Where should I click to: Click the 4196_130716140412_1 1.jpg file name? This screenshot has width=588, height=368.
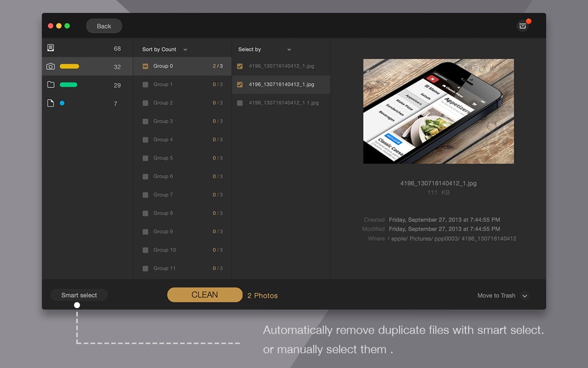[x=283, y=102]
